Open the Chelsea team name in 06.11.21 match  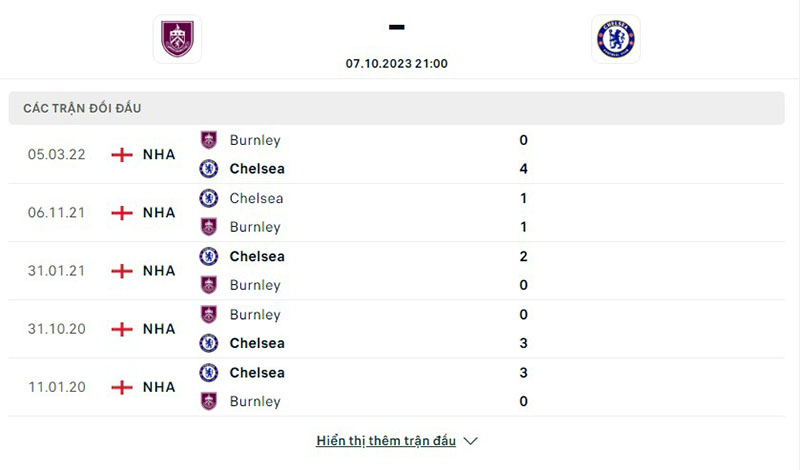click(256, 198)
